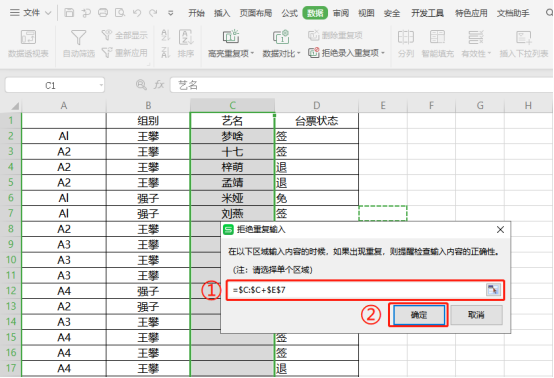This screenshot has width=554, height=378.
Task: Click cell 组别 in row 1
Action: click(148, 121)
